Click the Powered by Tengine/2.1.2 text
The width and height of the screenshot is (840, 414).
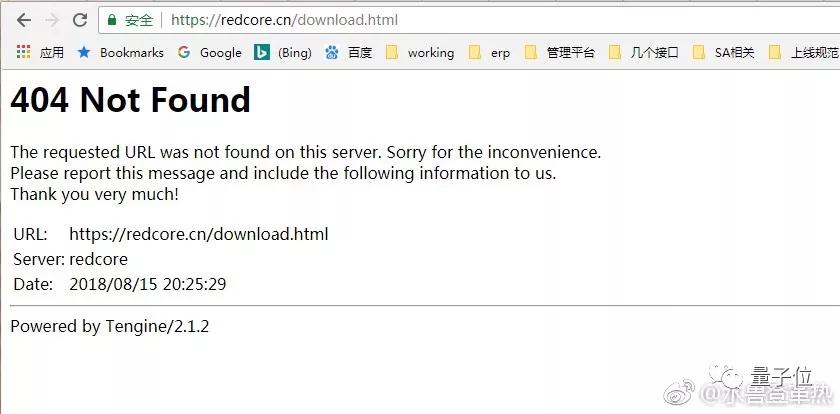click(110, 326)
